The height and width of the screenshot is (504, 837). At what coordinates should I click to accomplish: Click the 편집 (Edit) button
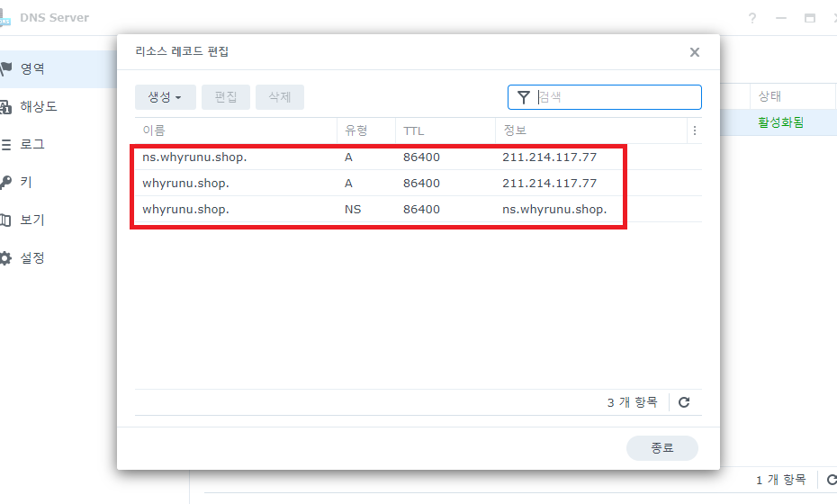click(226, 97)
